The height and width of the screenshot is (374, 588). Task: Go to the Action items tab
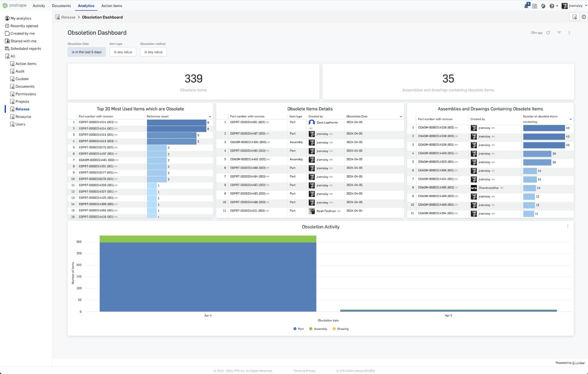coord(112,6)
